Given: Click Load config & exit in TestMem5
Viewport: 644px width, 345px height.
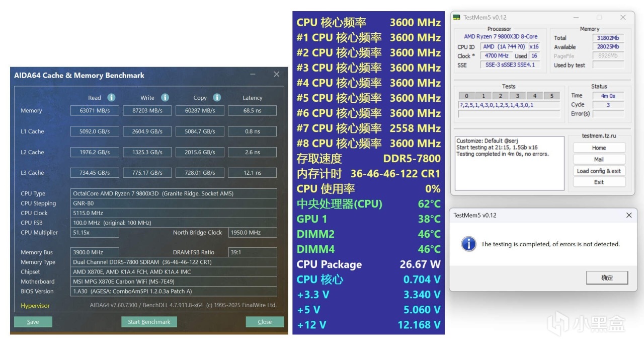Looking at the screenshot, I should (x=599, y=171).
